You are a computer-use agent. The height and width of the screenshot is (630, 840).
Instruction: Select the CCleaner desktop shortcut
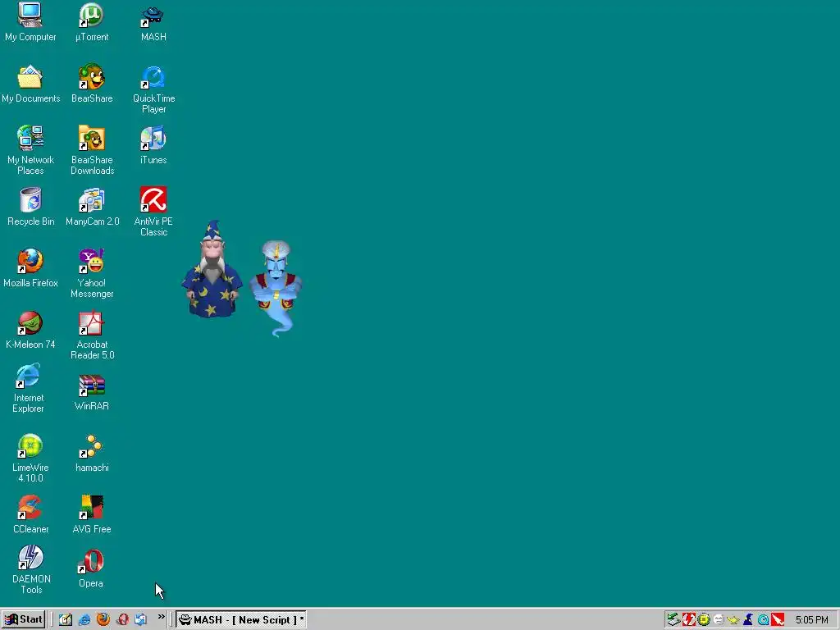coord(30,515)
